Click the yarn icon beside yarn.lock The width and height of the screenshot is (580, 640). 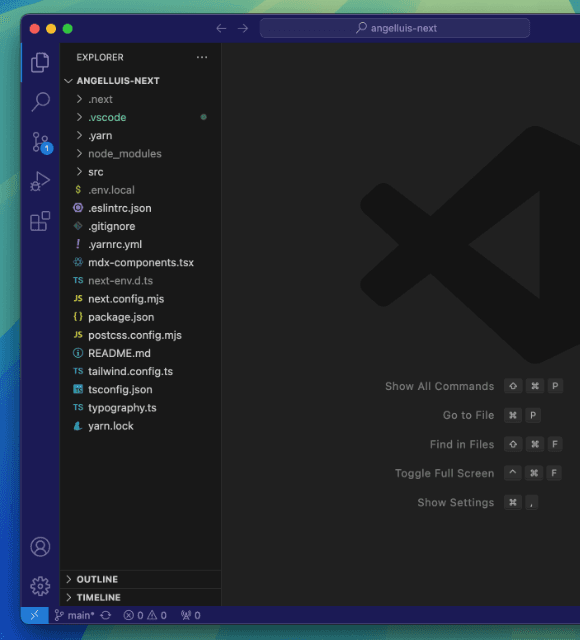(78, 426)
